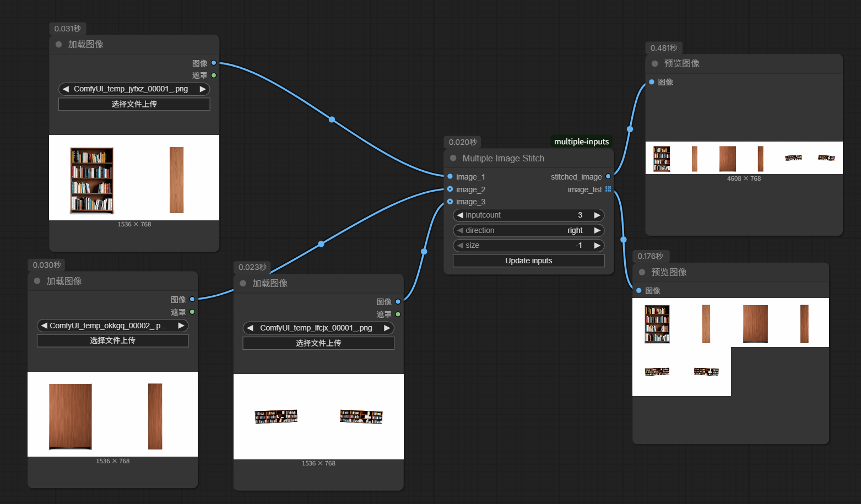Open the bottom shelf preview in 0.176秒 node
The image size is (861, 504).
(681, 372)
